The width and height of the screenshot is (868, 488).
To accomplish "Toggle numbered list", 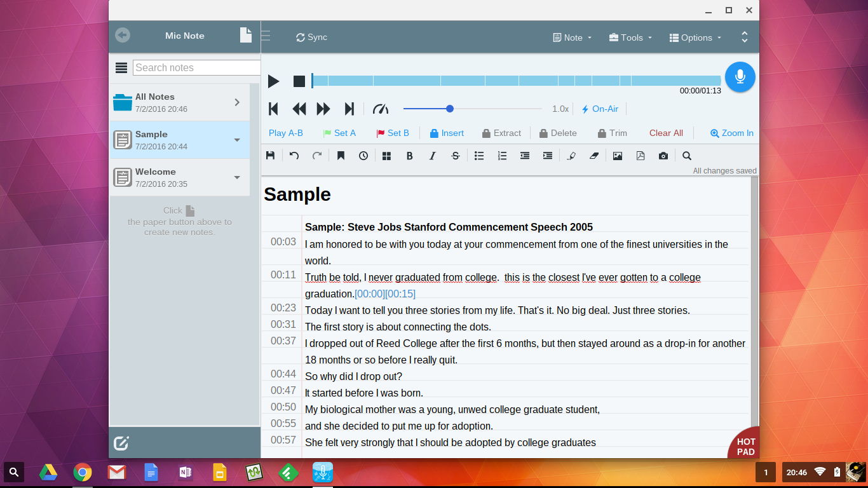I will [502, 156].
